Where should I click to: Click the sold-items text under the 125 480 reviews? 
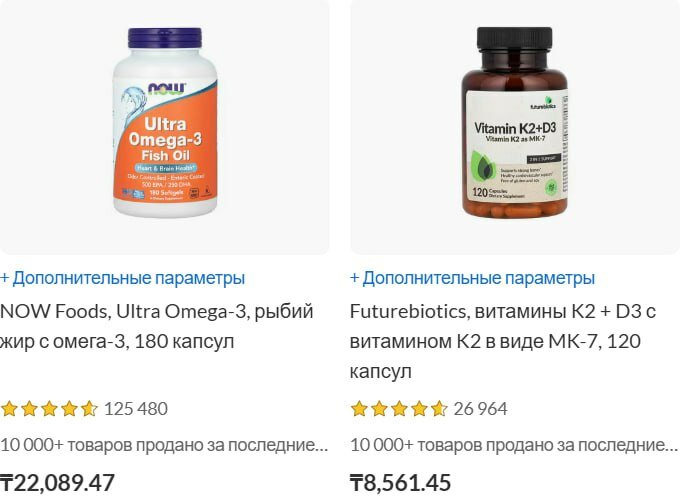[x=164, y=445]
